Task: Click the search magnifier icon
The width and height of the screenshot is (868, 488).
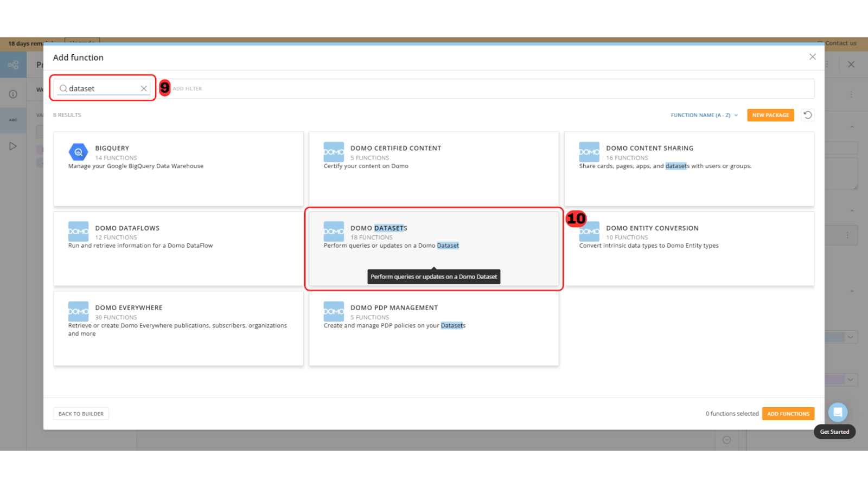Action: (x=63, y=88)
